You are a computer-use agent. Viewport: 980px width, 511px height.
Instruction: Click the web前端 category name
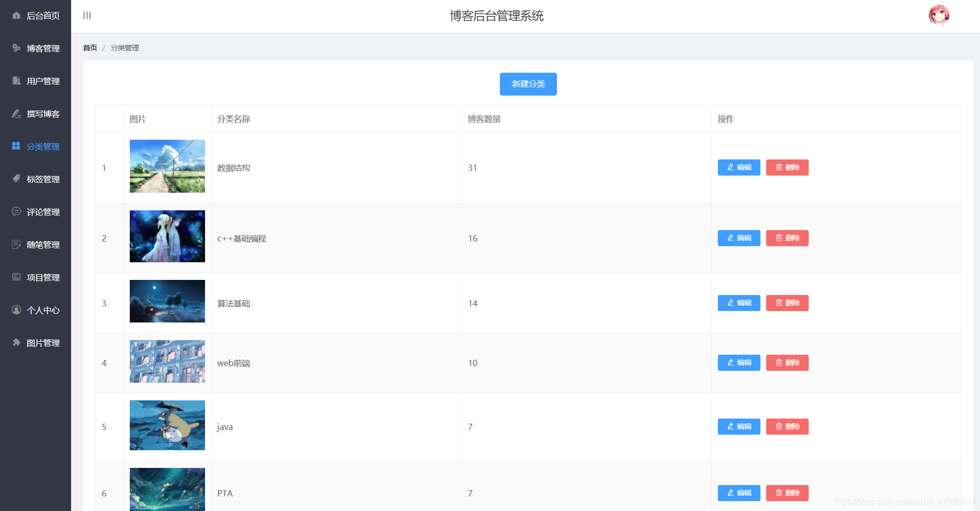234,363
